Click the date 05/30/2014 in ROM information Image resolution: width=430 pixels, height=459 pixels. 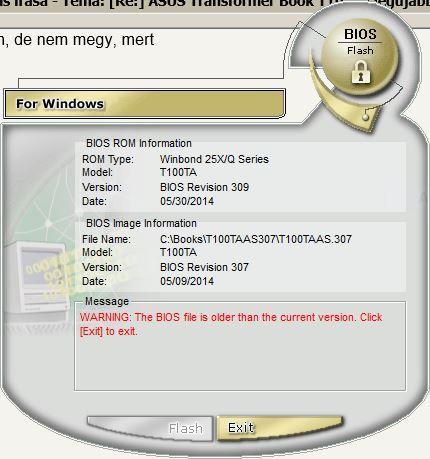pyautogui.click(x=187, y=201)
